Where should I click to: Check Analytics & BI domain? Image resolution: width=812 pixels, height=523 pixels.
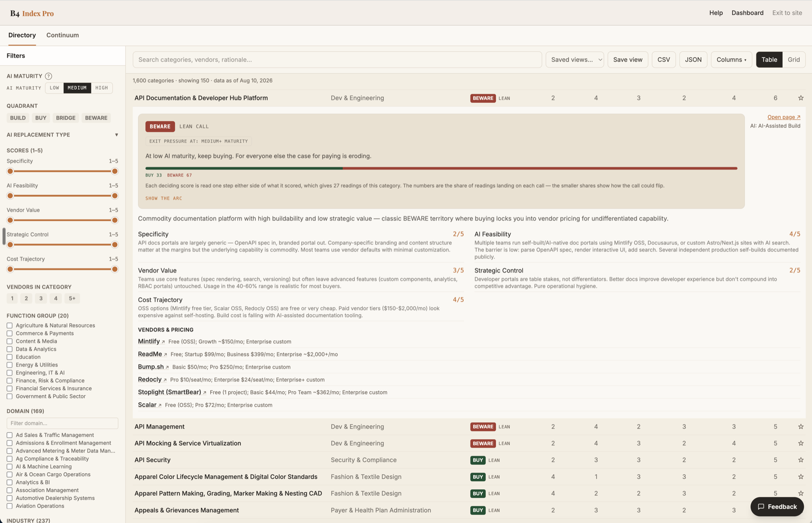pos(9,482)
